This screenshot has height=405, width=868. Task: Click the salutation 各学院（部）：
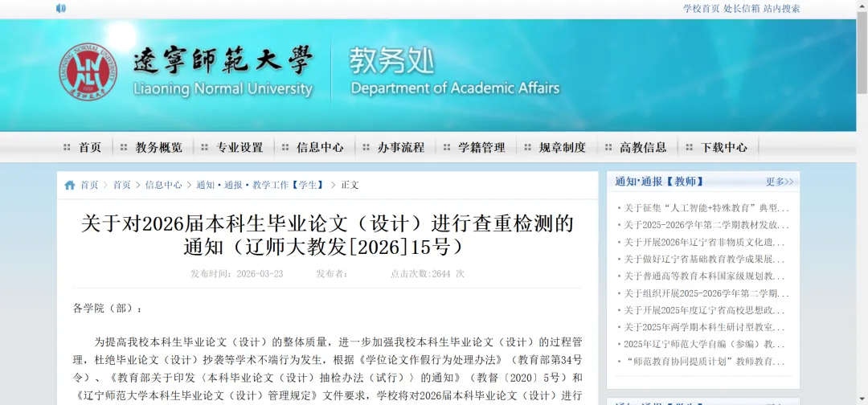(x=108, y=309)
